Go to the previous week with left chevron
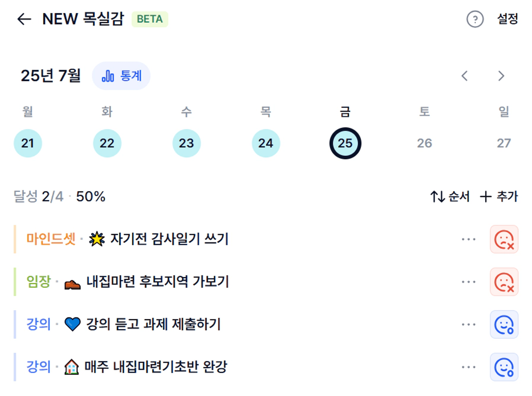This screenshot has height=396, width=532. tap(465, 76)
